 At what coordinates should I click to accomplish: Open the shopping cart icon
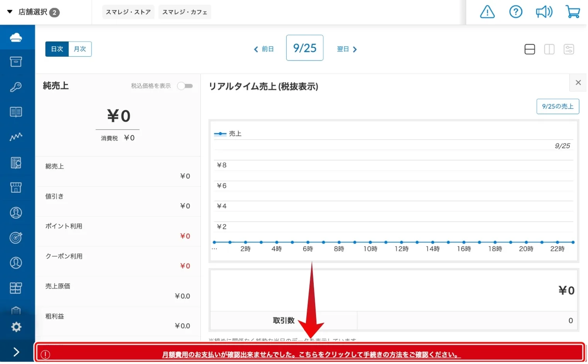[x=573, y=12]
